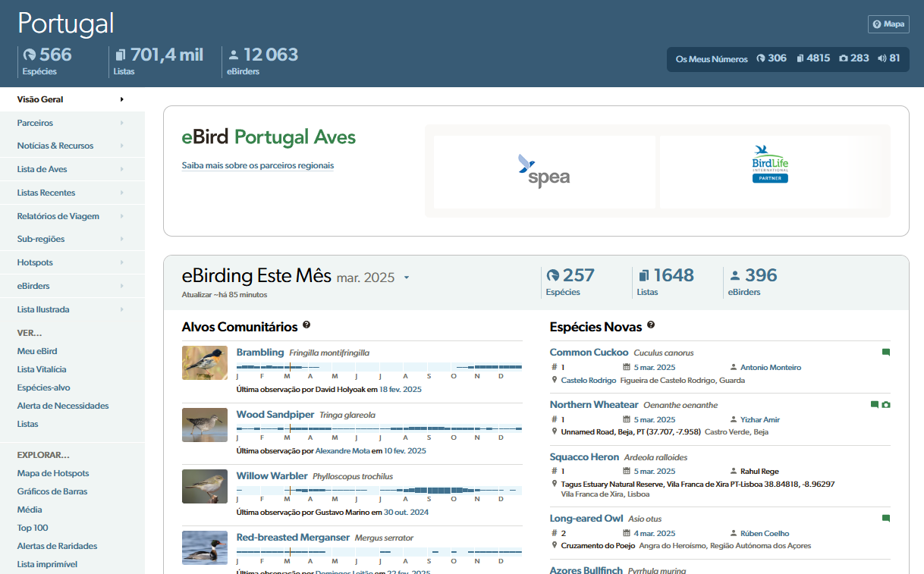Expand Lista Ilustrada arrow in sidebar

tap(121, 309)
